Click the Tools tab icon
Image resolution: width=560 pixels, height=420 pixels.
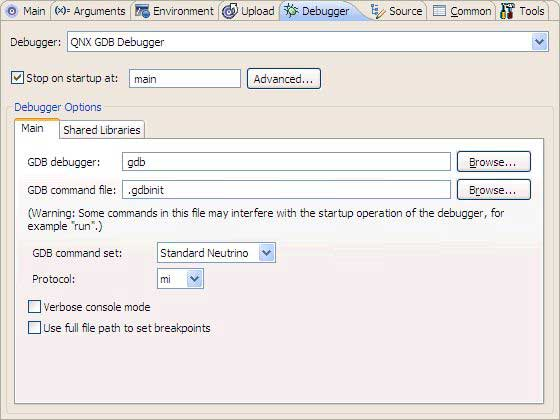[x=507, y=11]
